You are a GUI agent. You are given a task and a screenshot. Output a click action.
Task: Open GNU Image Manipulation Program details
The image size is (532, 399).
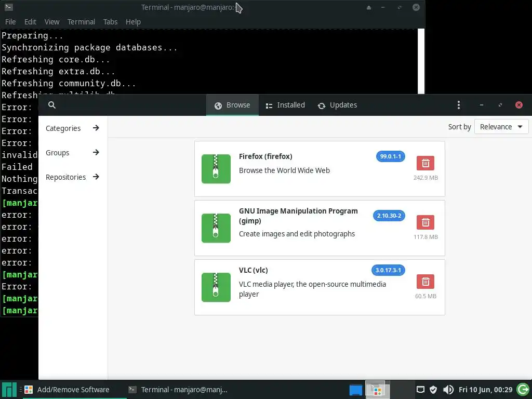298,216
